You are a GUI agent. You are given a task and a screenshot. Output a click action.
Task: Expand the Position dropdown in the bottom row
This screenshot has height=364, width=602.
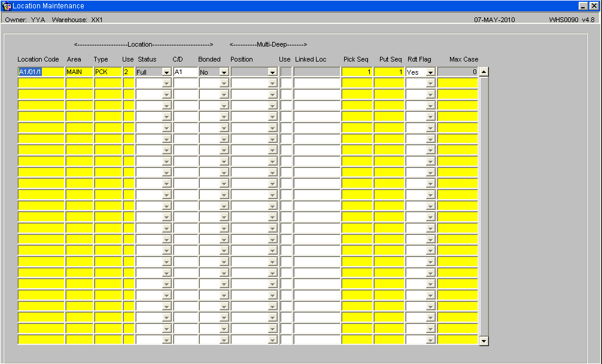273,340
